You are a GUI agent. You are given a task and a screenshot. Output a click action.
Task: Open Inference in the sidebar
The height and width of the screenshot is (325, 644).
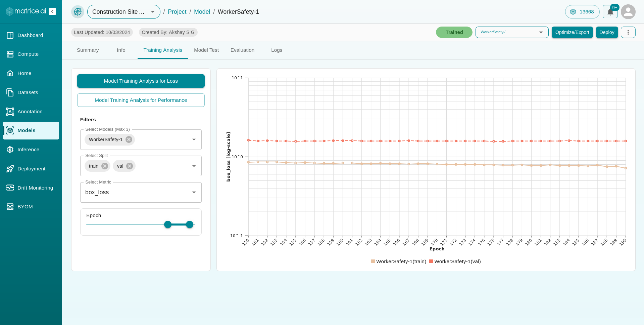point(31,150)
